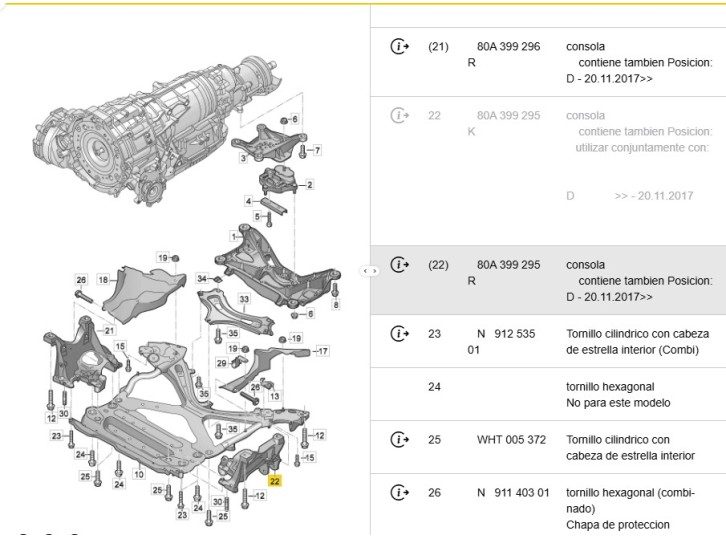The height and width of the screenshot is (539, 726).
Task: Click callout 1 on the crossmember
Action: (234, 237)
